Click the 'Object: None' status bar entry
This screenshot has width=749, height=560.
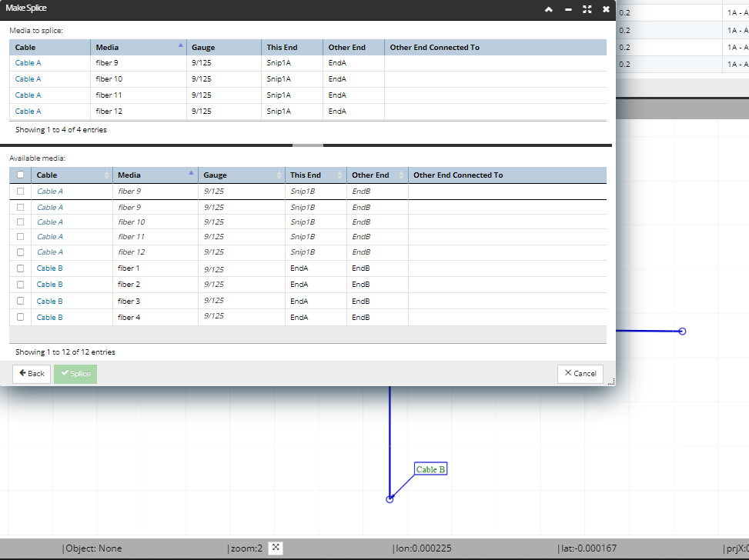94,548
